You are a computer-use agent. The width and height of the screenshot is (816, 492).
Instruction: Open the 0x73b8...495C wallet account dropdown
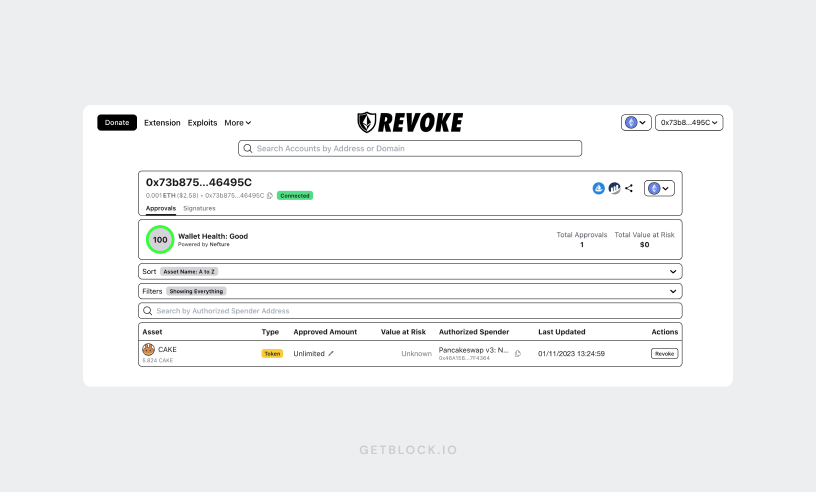coord(689,122)
